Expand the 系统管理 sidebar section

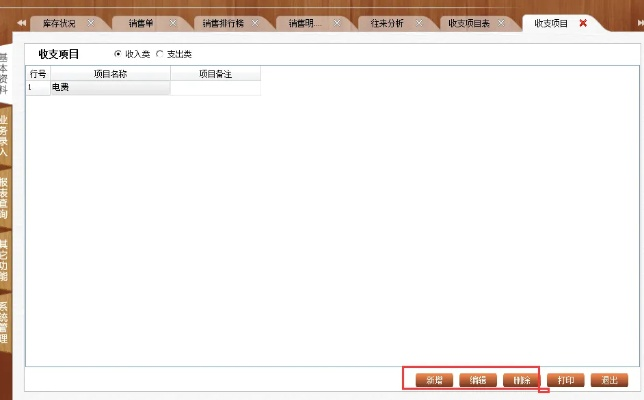tap(4, 322)
